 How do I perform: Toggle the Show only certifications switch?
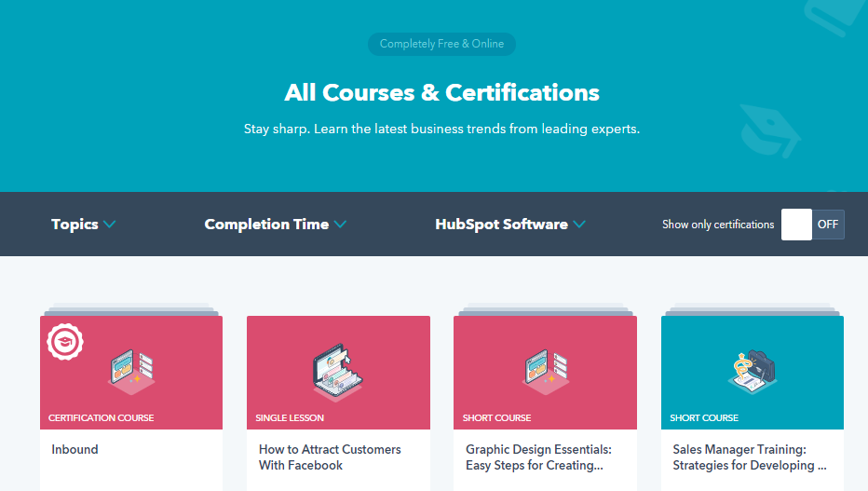812,225
